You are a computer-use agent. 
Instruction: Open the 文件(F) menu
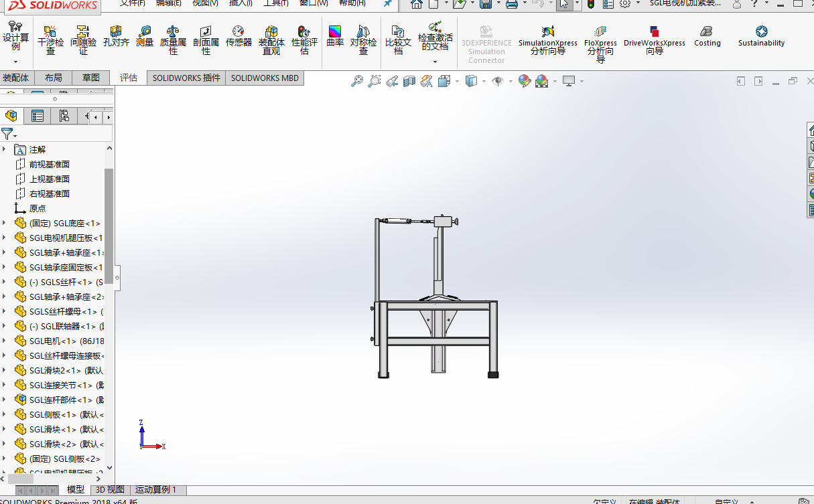click(133, 3)
